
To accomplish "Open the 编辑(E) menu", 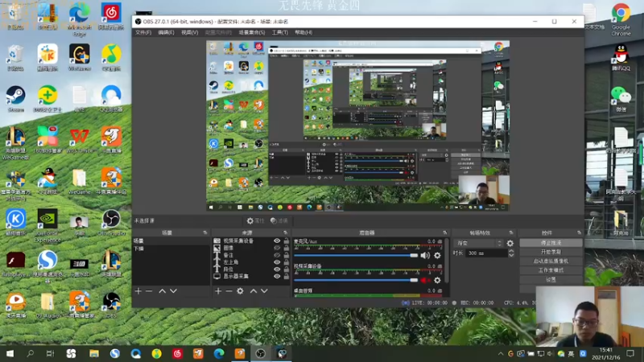I will [x=167, y=32].
